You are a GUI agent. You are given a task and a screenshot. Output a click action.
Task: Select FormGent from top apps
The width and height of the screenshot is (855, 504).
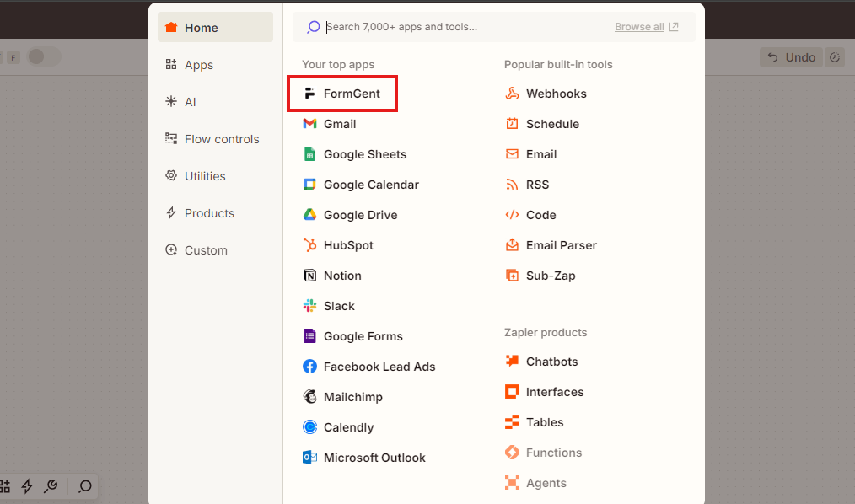point(341,94)
